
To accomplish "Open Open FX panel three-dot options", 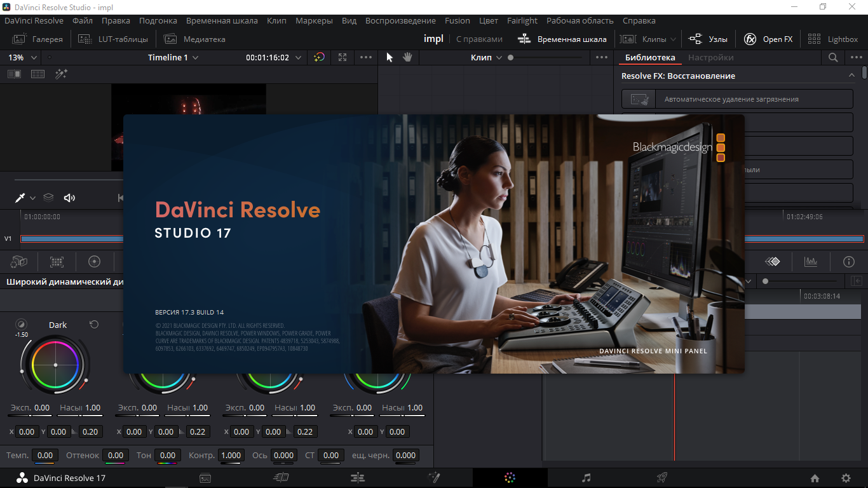I will coord(856,57).
